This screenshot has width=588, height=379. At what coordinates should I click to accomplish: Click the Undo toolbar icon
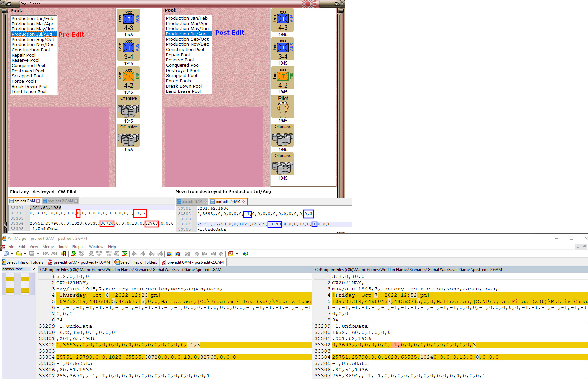coord(46,254)
